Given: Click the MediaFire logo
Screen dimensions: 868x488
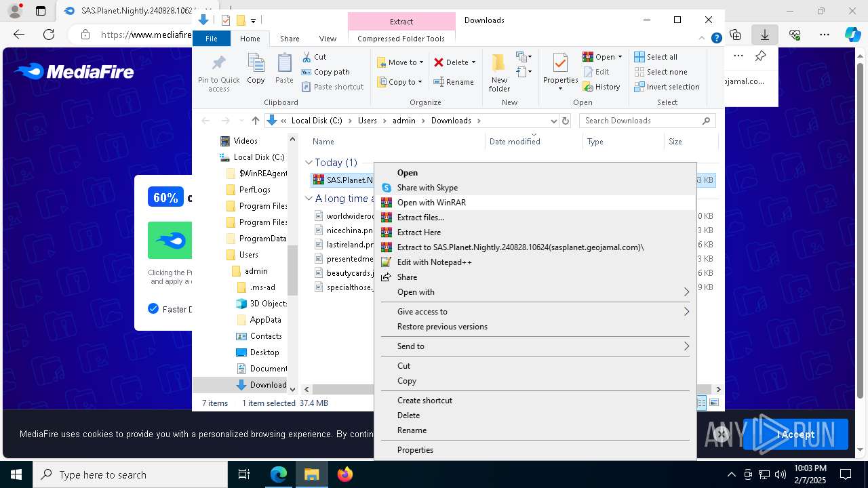Looking at the screenshot, I should coord(74,71).
